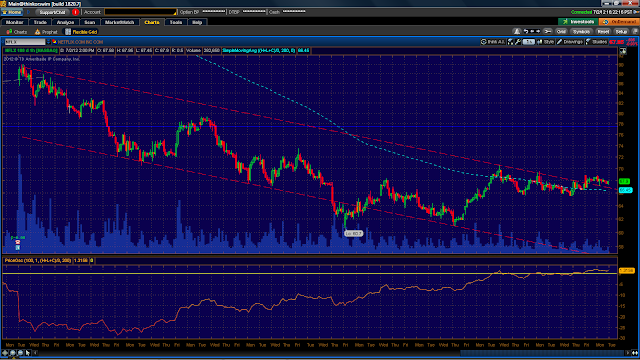Click the scissors icon in top toolbar
The height and width of the screenshot is (360, 640).
(x=548, y=31)
